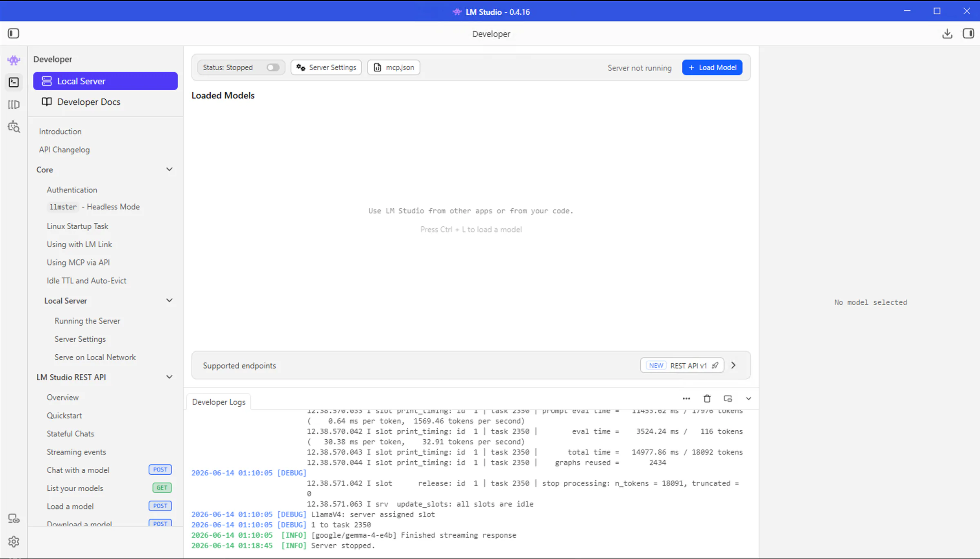Collapse the Developer Logs panel chevron
The image size is (980, 559).
[748, 398]
